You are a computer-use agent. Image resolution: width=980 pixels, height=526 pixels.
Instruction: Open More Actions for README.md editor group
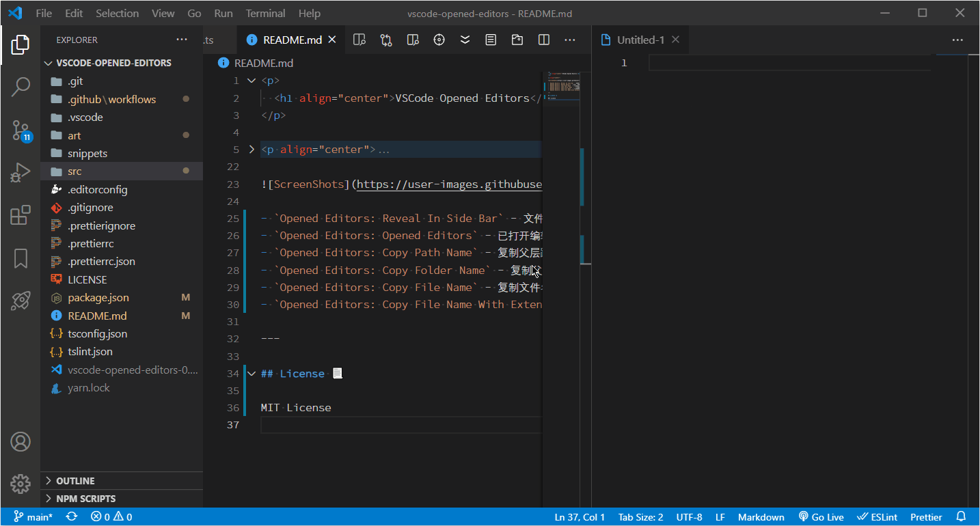(x=570, y=40)
